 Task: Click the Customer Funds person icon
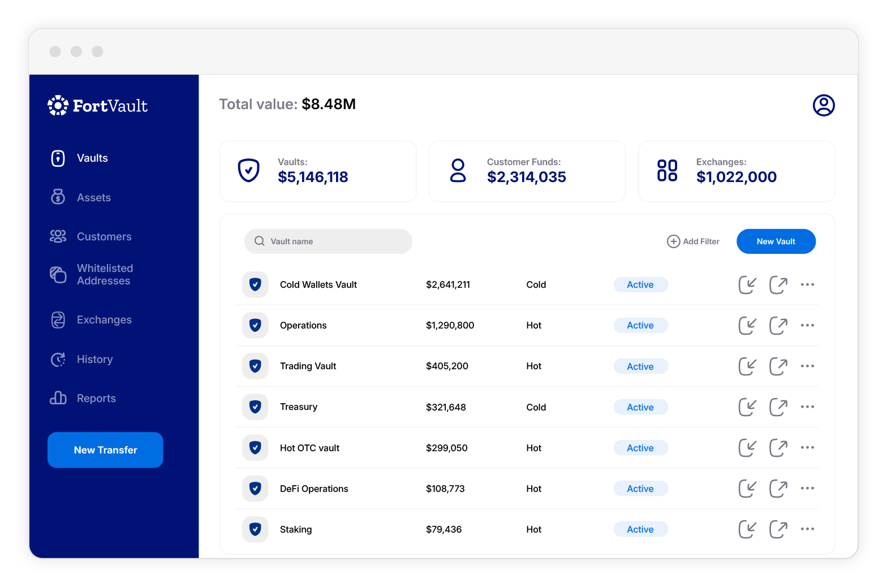[x=458, y=170]
